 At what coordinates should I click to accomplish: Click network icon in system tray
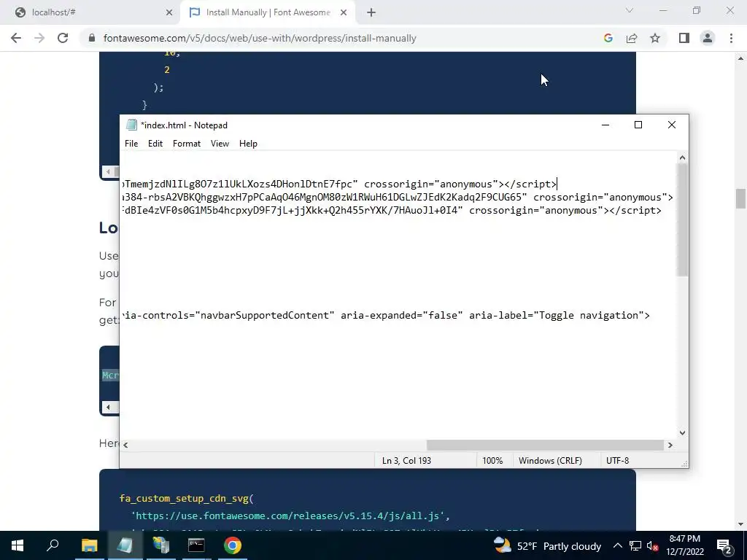(x=635, y=545)
